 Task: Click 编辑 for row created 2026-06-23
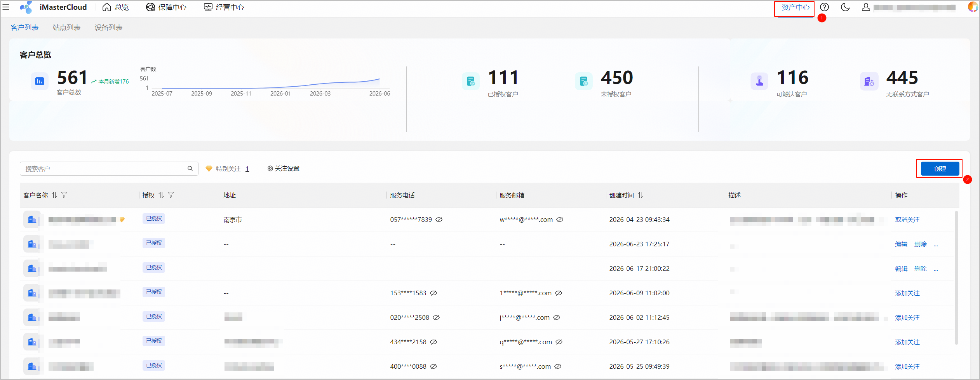click(901, 244)
